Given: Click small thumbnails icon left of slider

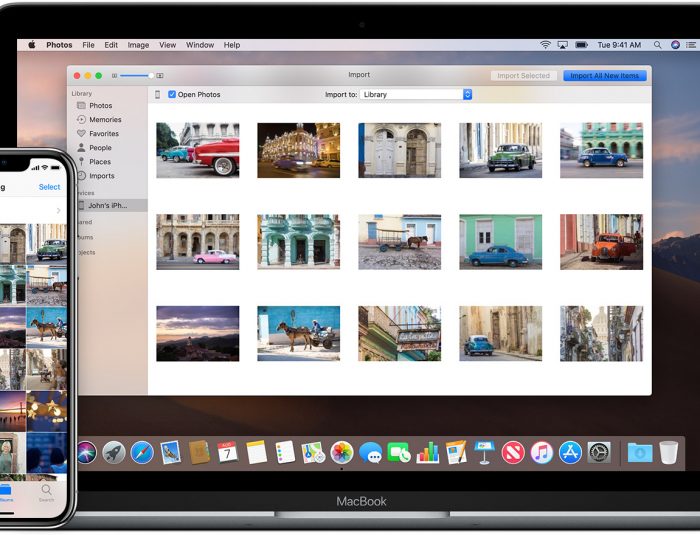Looking at the screenshot, I should click(114, 75).
